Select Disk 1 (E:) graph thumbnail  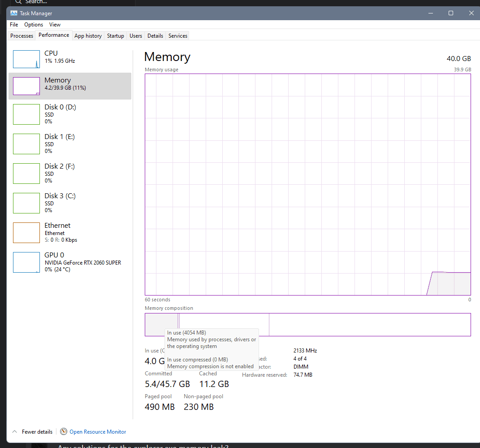pos(26,144)
